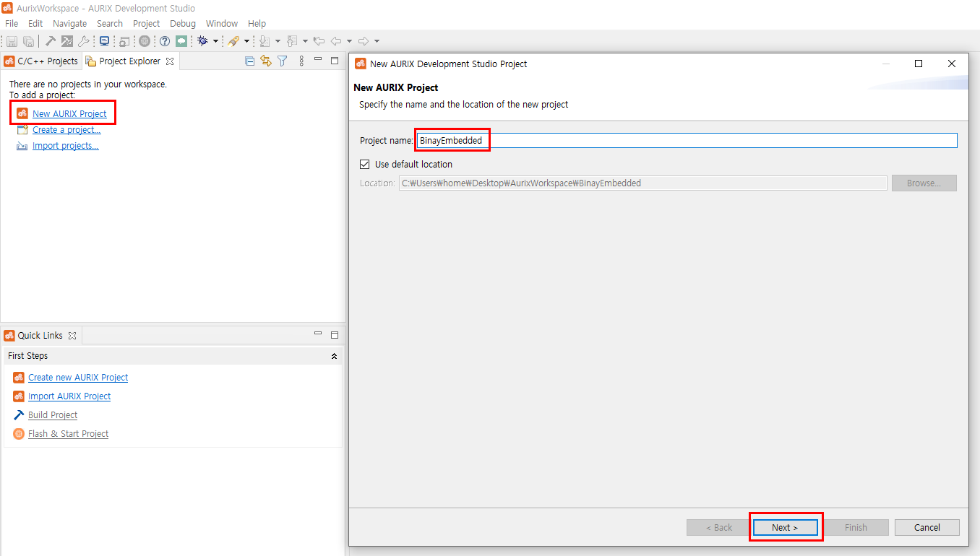
Task: Click the Debug bug icon
Action: (202, 41)
